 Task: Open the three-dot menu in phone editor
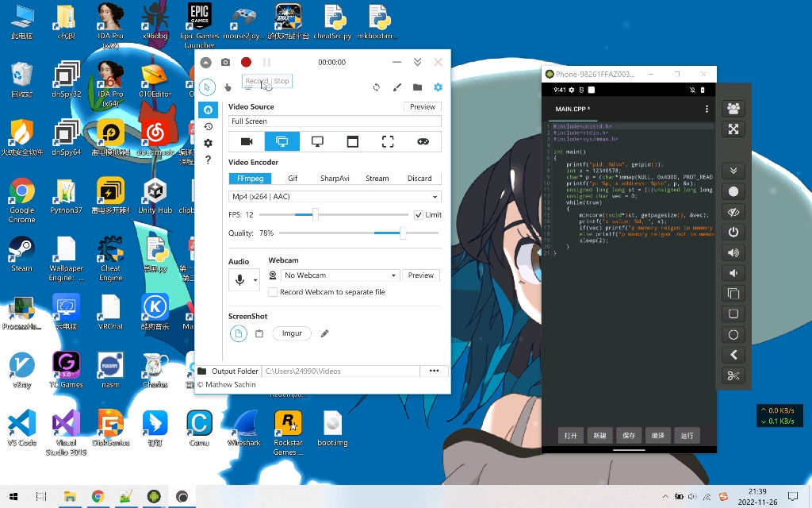pos(707,109)
